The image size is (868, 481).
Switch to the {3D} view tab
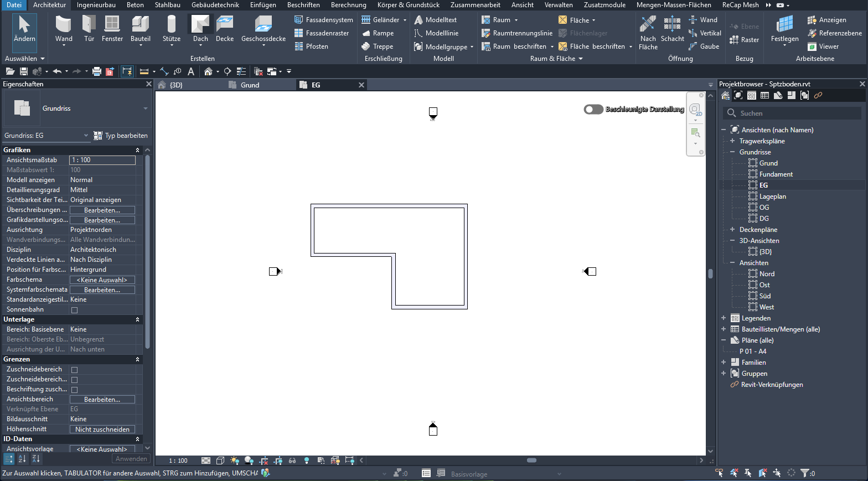point(176,85)
